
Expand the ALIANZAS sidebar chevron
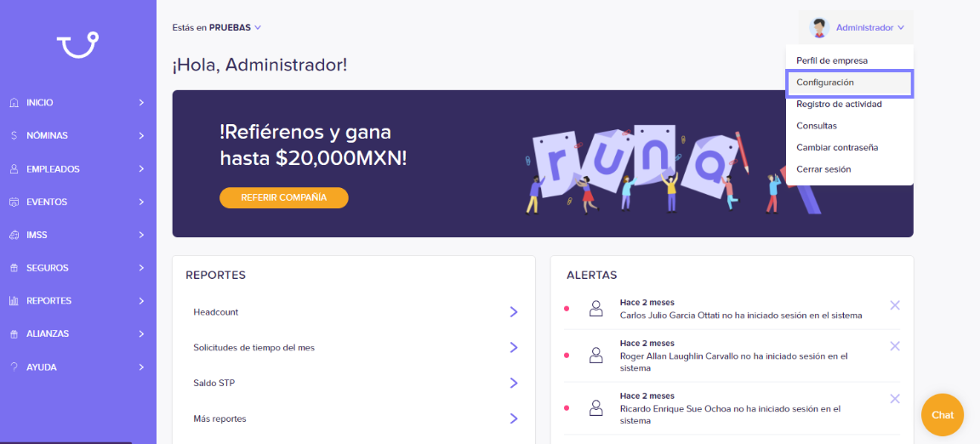[142, 334]
